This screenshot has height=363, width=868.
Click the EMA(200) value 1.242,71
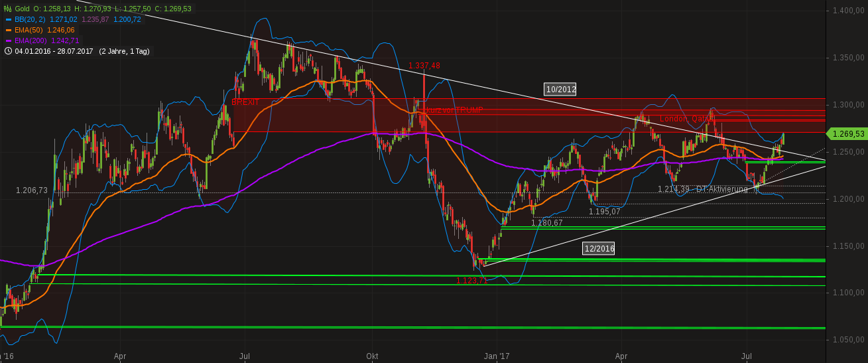[x=66, y=40]
